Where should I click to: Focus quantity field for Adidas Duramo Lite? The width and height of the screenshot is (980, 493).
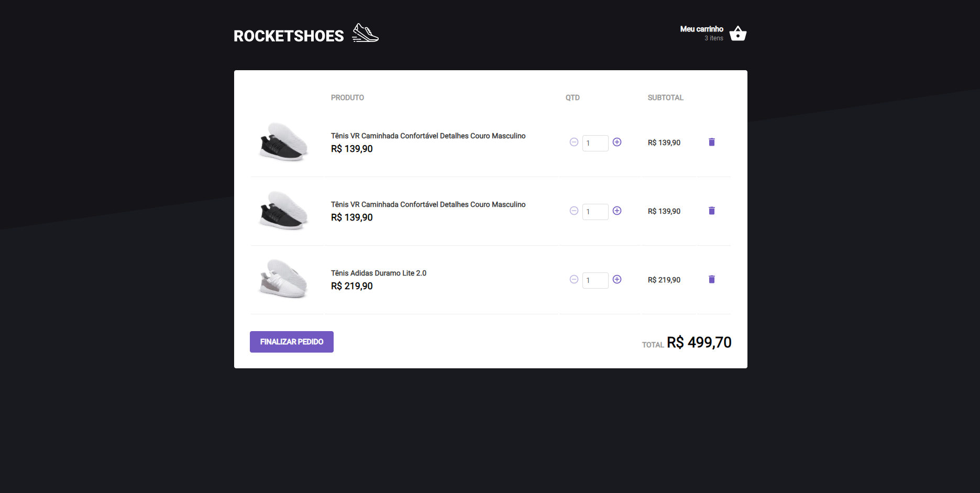click(x=595, y=280)
